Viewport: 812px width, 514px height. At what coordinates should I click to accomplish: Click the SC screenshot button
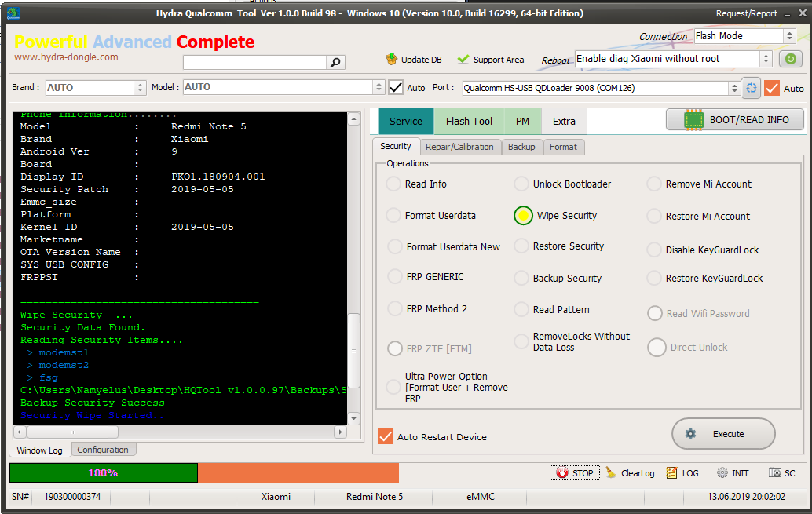782,472
